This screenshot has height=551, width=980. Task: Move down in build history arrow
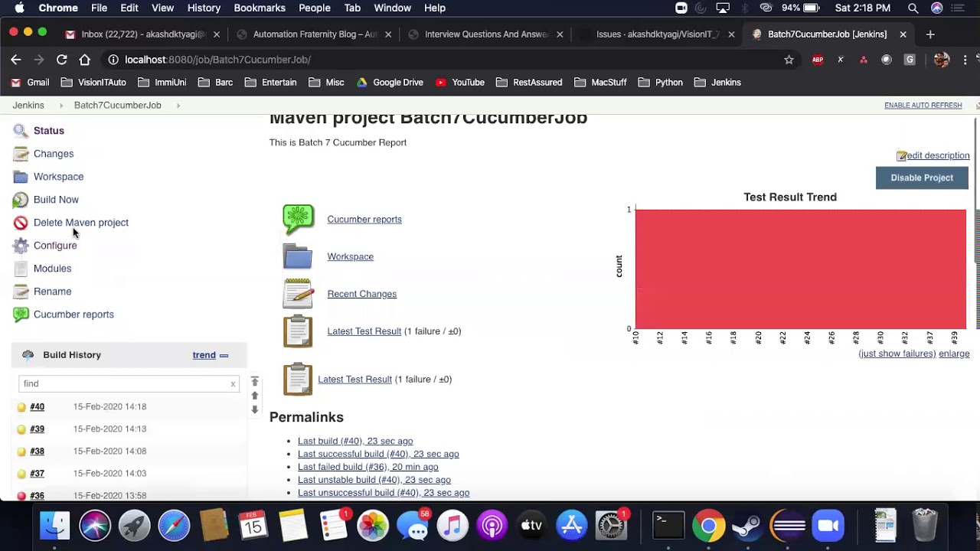pyautogui.click(x=255, y=409)
